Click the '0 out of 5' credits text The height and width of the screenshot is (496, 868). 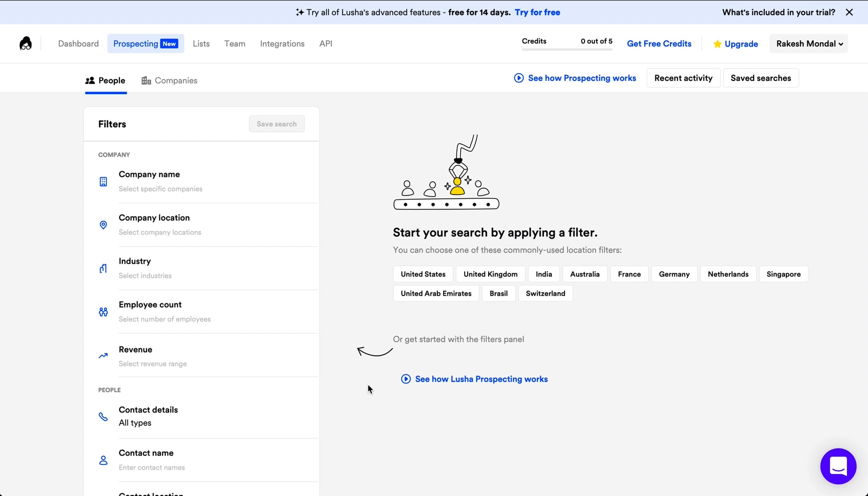596,41
